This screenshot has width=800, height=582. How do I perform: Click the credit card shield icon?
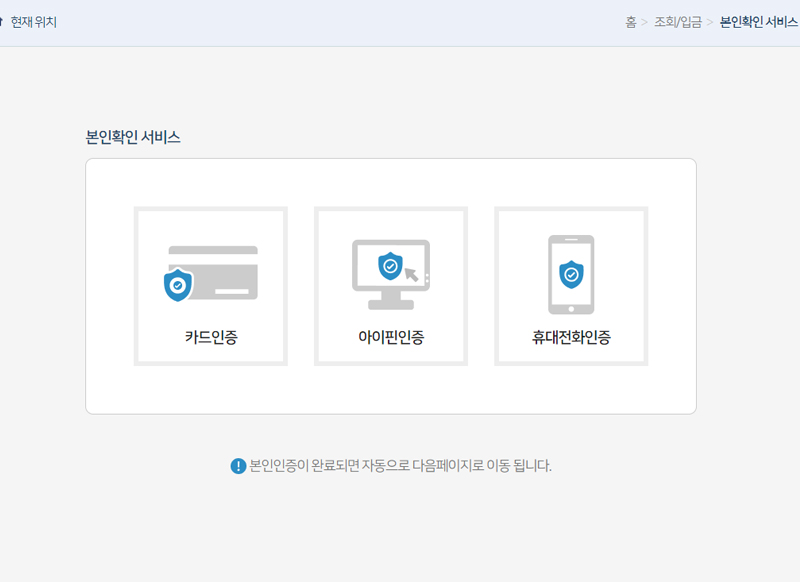(211, 273)
